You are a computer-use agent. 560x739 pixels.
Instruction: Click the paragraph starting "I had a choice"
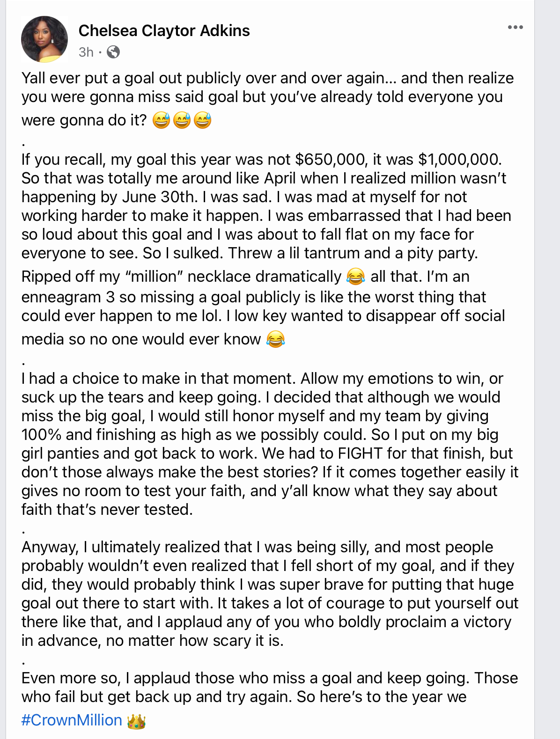click(270, 444)
